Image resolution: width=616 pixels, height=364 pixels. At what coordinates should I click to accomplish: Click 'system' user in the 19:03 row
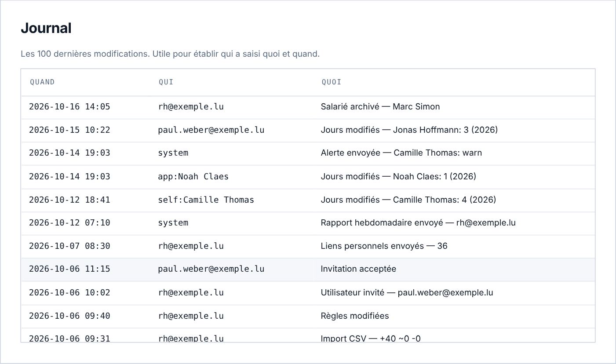click(x=173, y=153)
